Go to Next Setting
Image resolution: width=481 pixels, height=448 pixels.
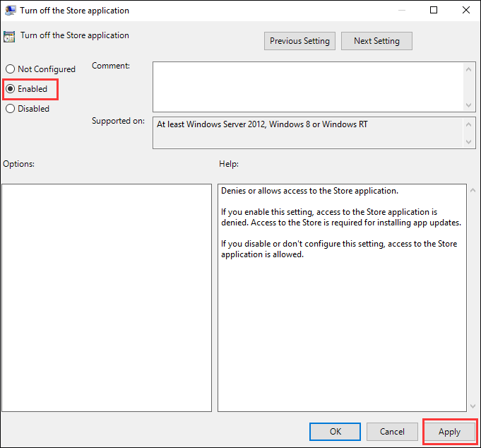click(x=376, y=41)
